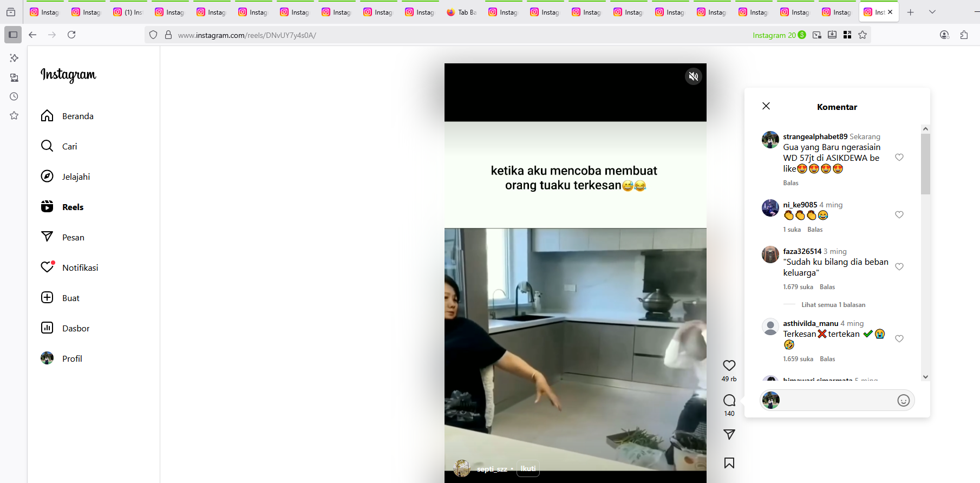Open the browser account profile icon
The height and width of the screenshot is (483, 980).
pyautogui.click(x=945, y=35)
